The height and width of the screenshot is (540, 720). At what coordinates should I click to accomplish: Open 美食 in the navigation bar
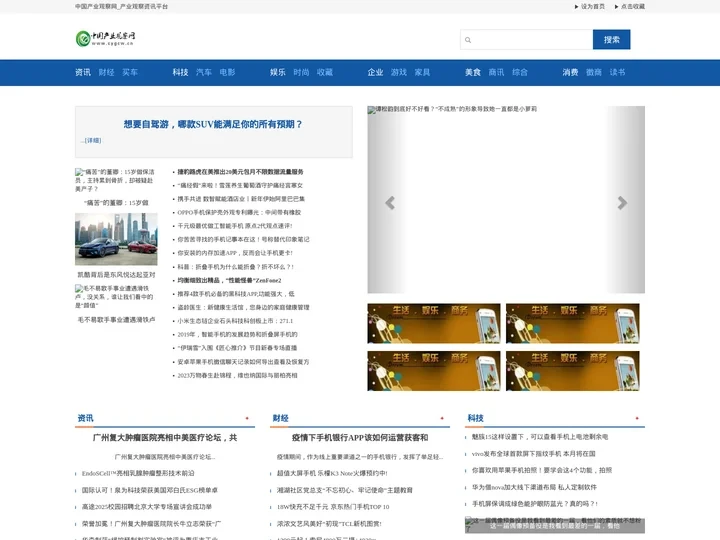(x=473, y=72)
